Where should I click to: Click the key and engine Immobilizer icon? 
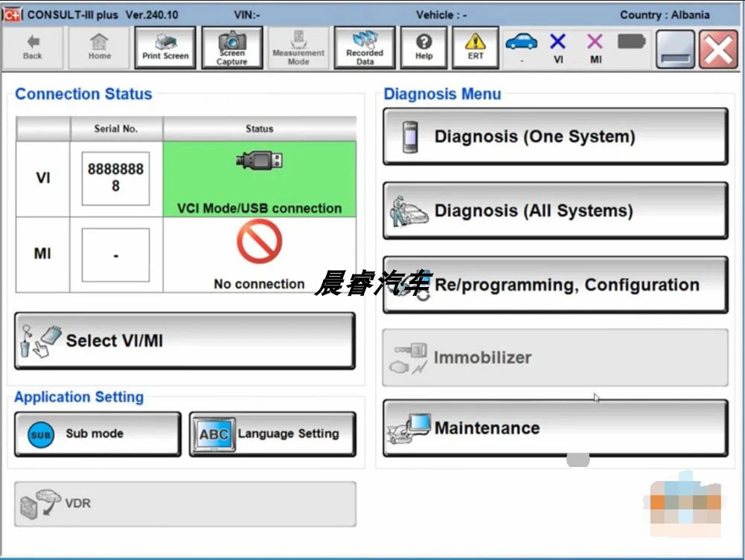point(409,358)
